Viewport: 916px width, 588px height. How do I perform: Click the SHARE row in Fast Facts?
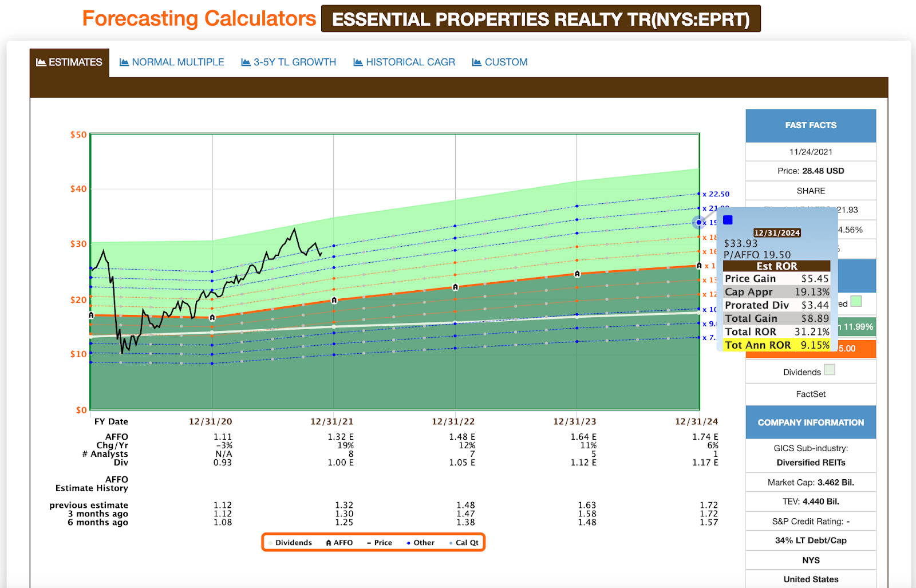pos(811,191)
